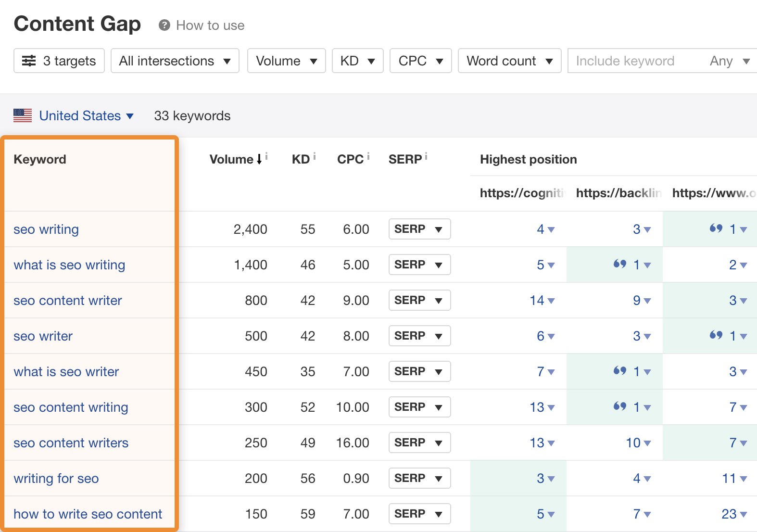
Task: Expand position 14 for seo content writer
Action: point(542,301)
